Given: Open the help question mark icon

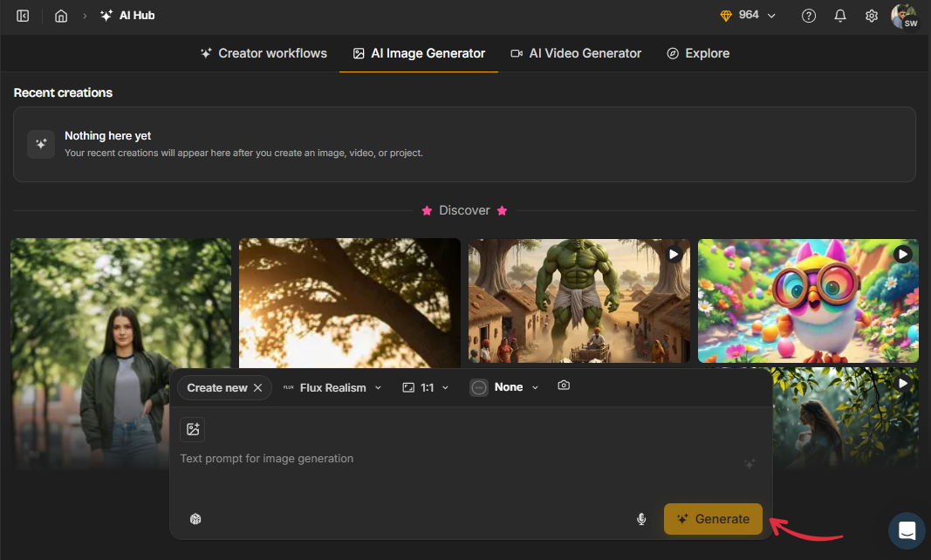Looking at the screenshot, I should [809, 16].
